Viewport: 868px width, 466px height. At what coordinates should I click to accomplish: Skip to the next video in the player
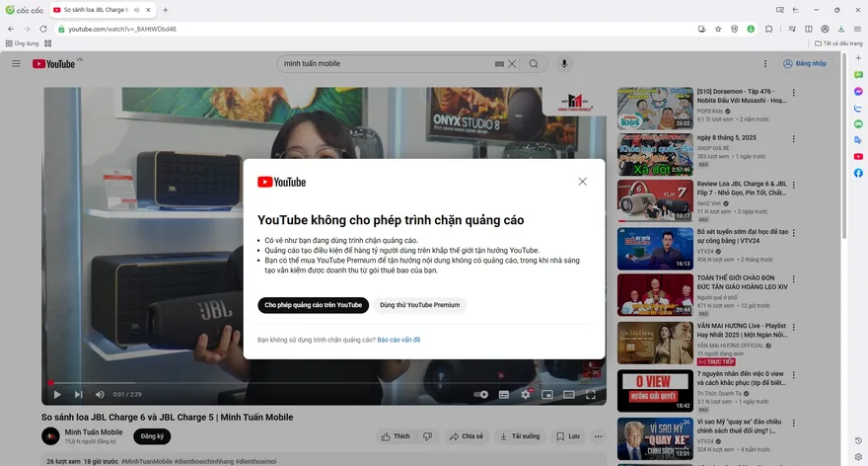tap(78, 395)
